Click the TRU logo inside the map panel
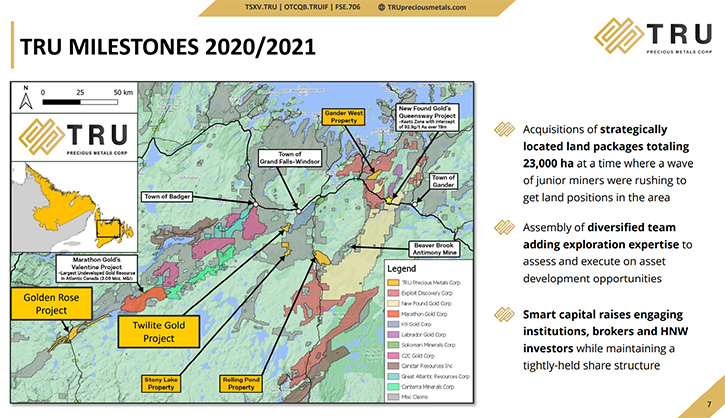Screen dimensions: 725x418 (74, 137)
